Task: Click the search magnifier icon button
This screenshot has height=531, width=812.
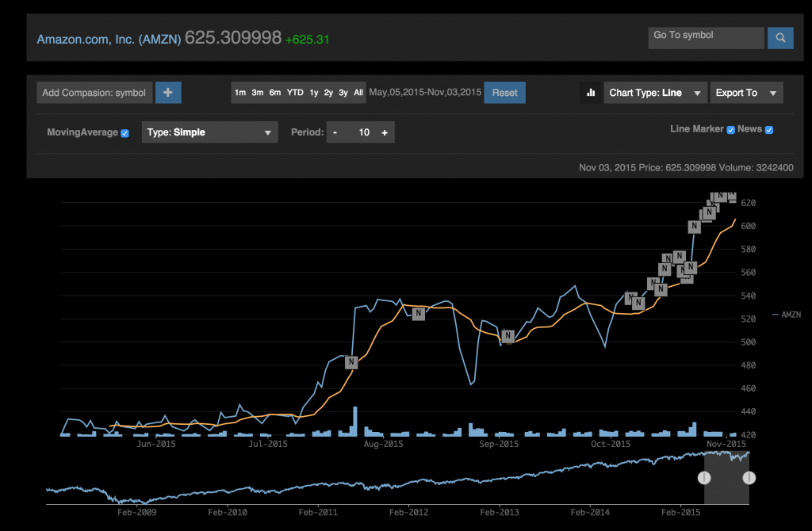Action: 780,38
